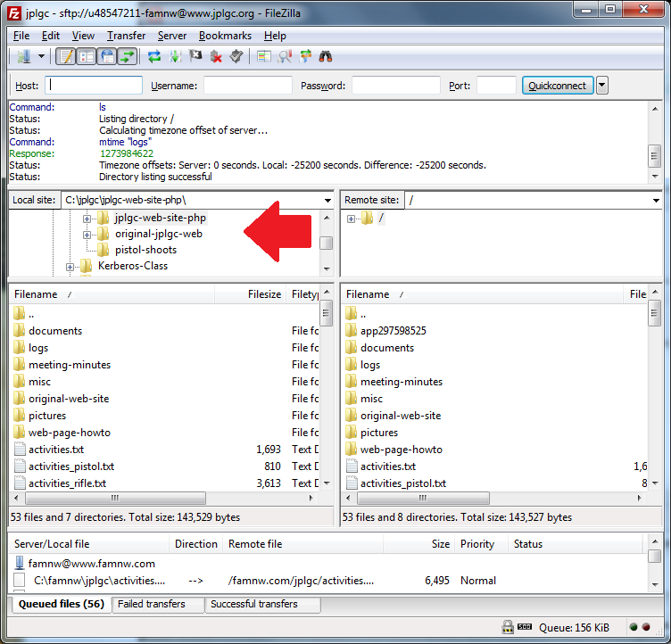The image size is (671, 644).
Task: Open the Site Manager icon
Action: pyautogui.click(x=22, y=57)
